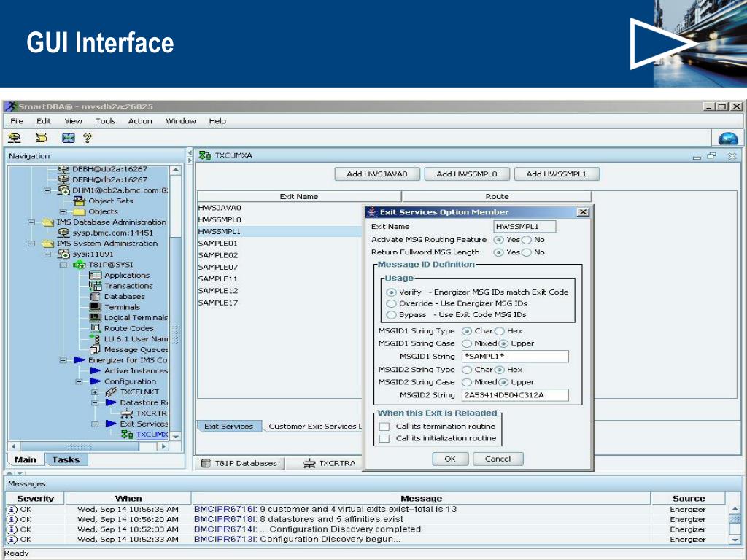Click the Add HWSSMPL0 button
747x560 pixels.
466,174
